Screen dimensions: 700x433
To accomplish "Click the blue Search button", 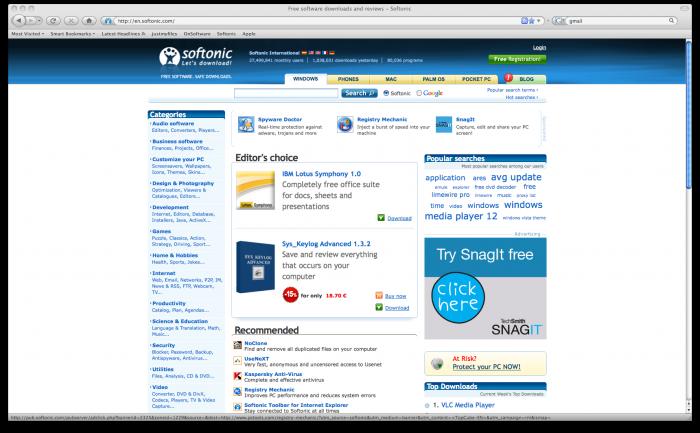I will click(359, 93).
